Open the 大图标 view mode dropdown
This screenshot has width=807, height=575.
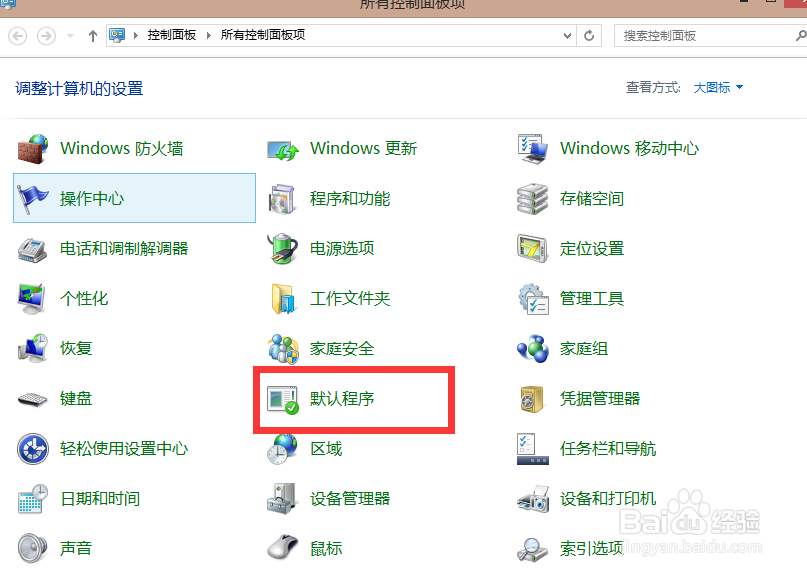point(718,88)
